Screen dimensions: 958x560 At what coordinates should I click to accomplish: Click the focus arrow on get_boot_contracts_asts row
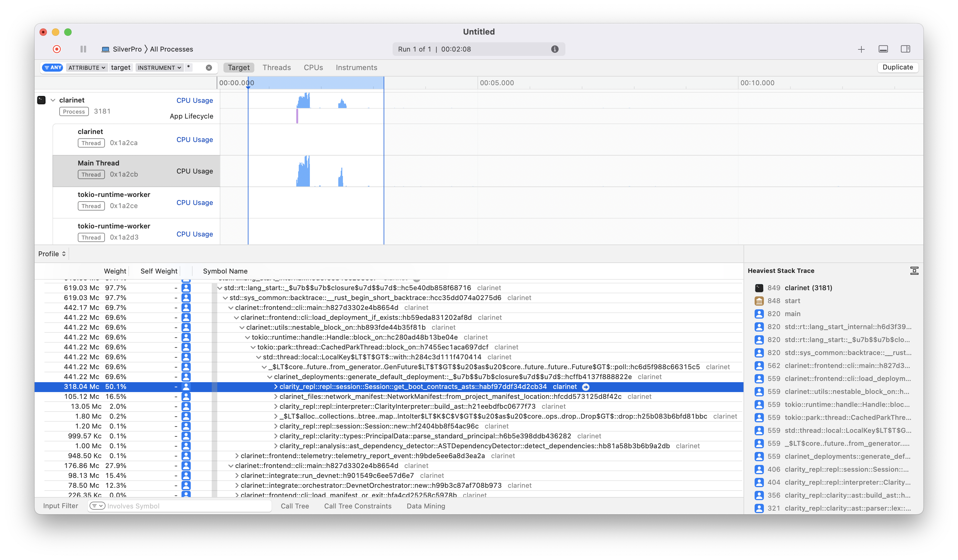[x=586, y=387]
